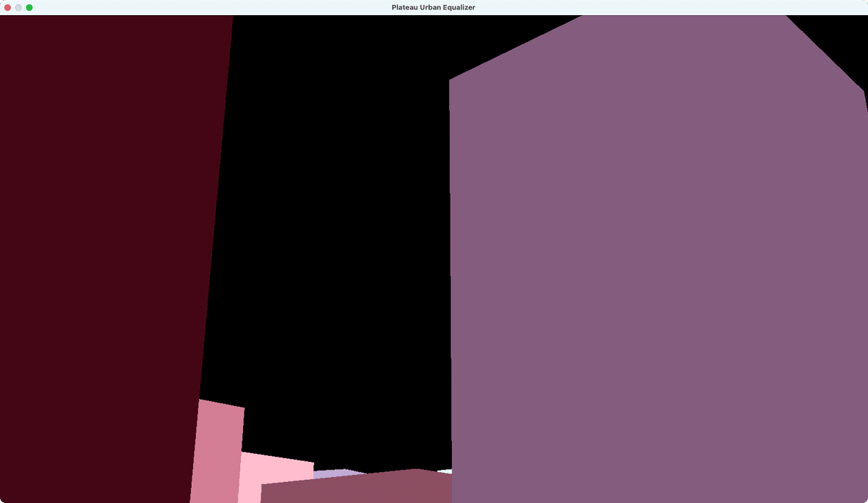The height and width of the screenshot is (503, 868).
Task: Click the Plateau Urban Equalizer title text
Action: click(x=433, y=7)
